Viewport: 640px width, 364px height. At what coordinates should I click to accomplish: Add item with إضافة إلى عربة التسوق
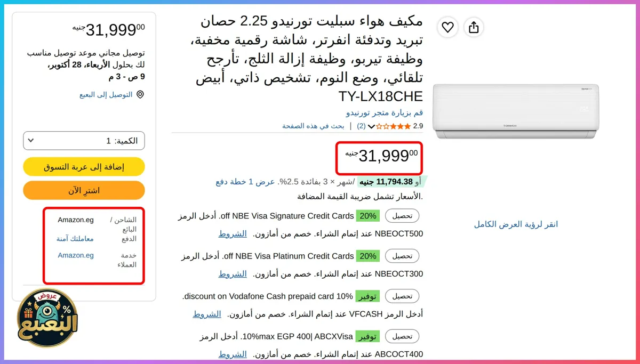point(84,167)
